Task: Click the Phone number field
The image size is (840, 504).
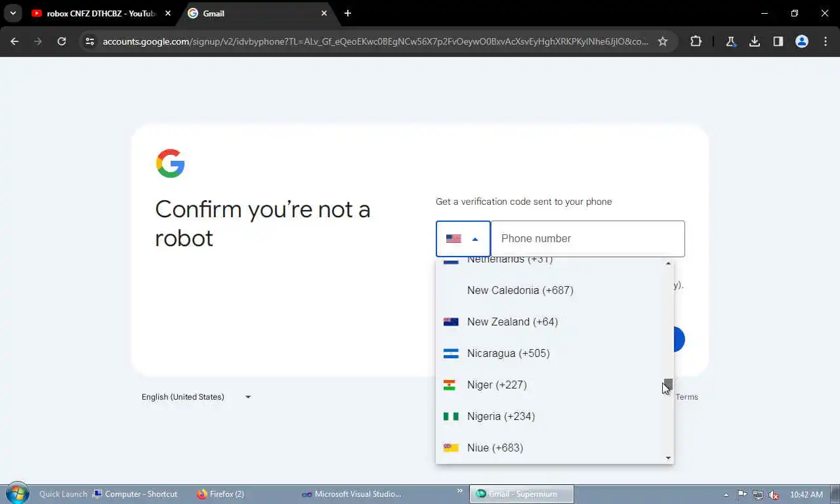Action: 588,239
